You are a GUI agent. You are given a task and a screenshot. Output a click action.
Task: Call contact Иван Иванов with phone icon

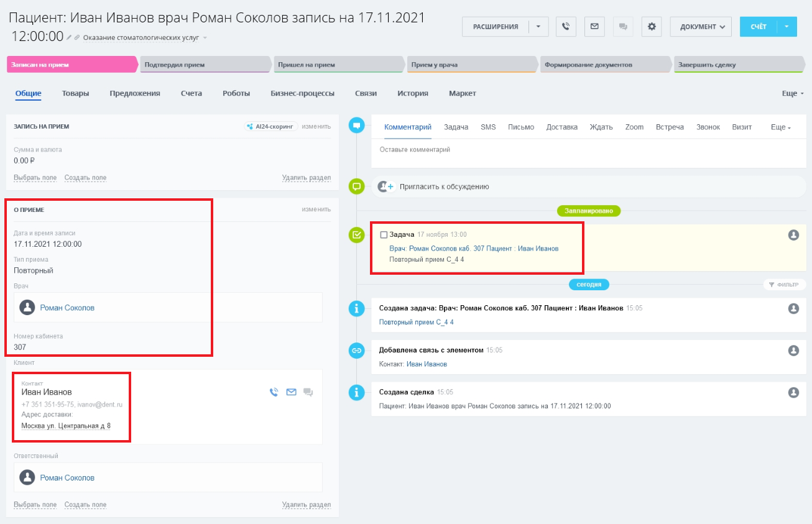pyautogui.click(x=274, y=392)
